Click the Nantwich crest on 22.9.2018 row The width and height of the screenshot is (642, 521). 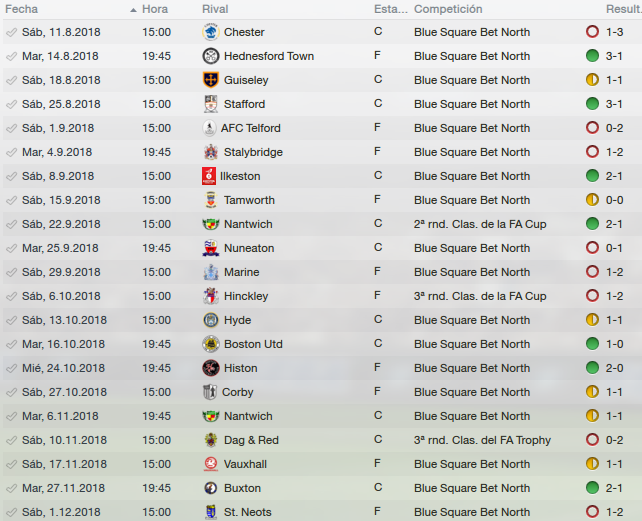(x=210, y=224)
